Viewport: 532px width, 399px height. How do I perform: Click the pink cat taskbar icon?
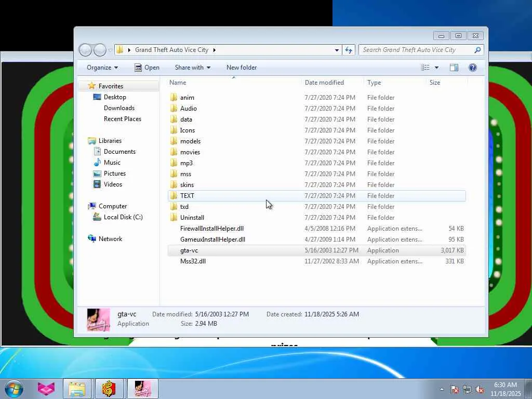pyautogui.click(x=46, y=389)
